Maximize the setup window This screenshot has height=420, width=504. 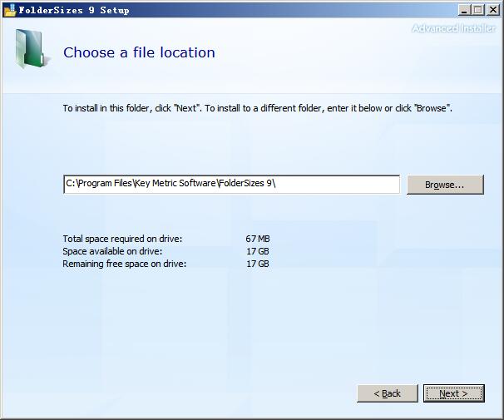478,10
